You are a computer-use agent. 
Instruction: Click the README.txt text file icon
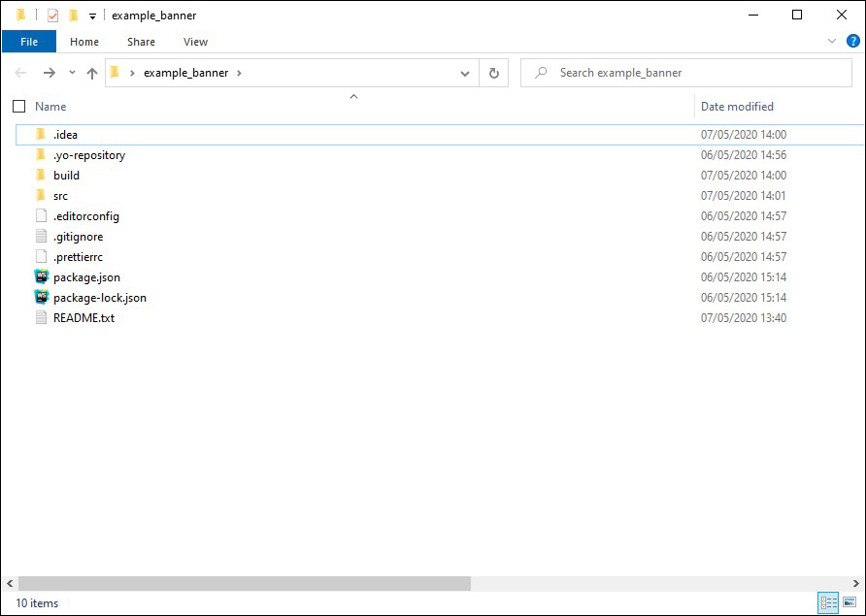click(41, 318)
